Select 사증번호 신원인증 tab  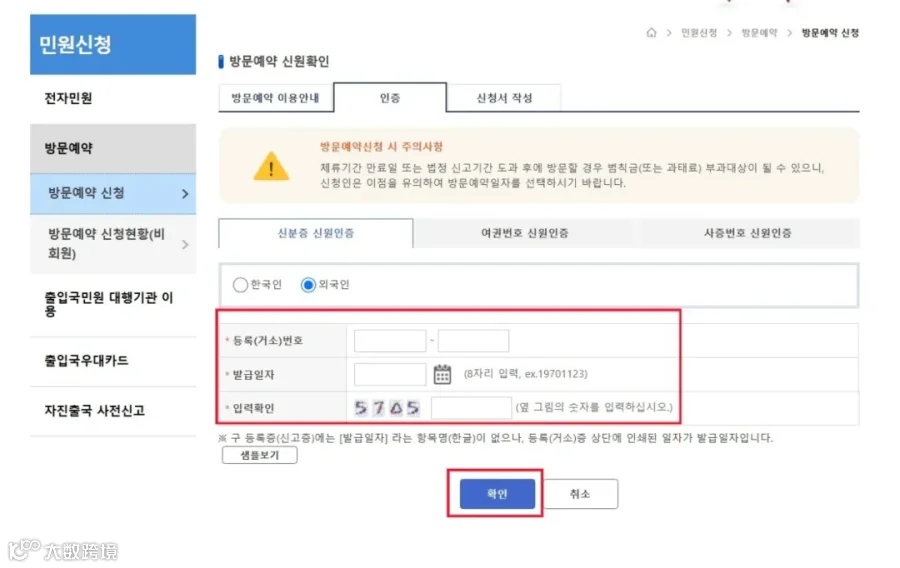(x=747, y=233)
